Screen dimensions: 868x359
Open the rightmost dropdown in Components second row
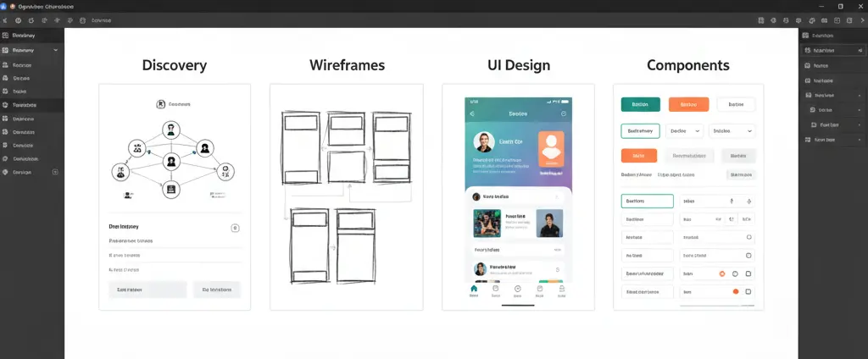tap(732, 131)
